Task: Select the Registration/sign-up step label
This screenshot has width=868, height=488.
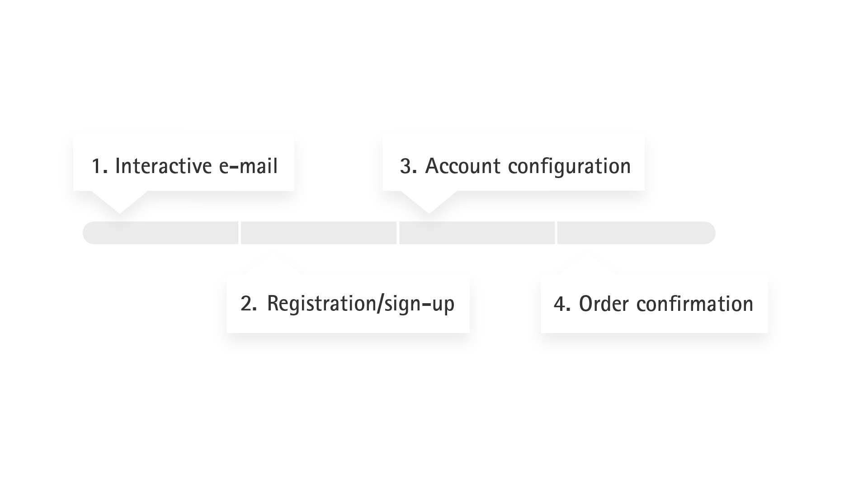Action: (x=348, y=303)
